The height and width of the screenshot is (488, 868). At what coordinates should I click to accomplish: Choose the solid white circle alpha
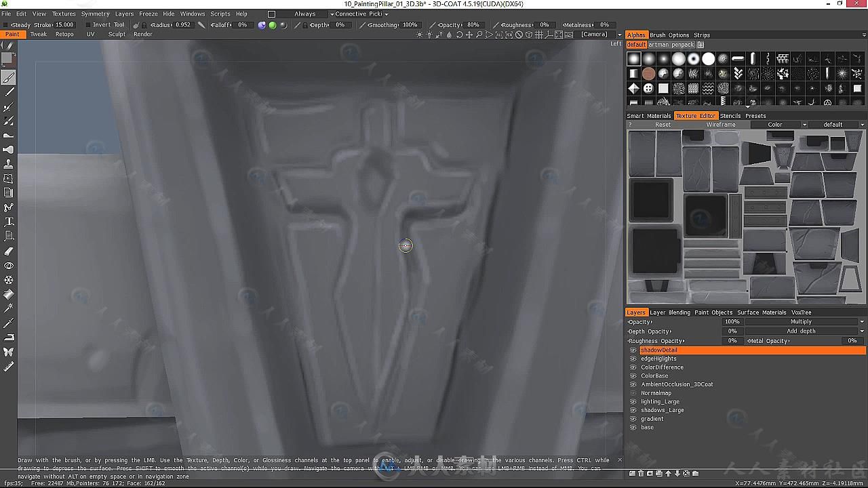click(708, 59)
